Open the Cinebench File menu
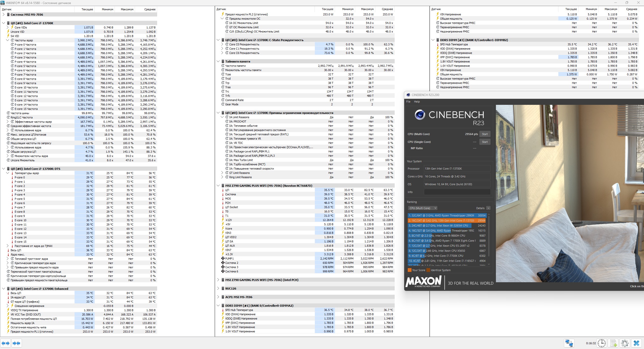Screen dimensions: 644x349 point(408,102)
